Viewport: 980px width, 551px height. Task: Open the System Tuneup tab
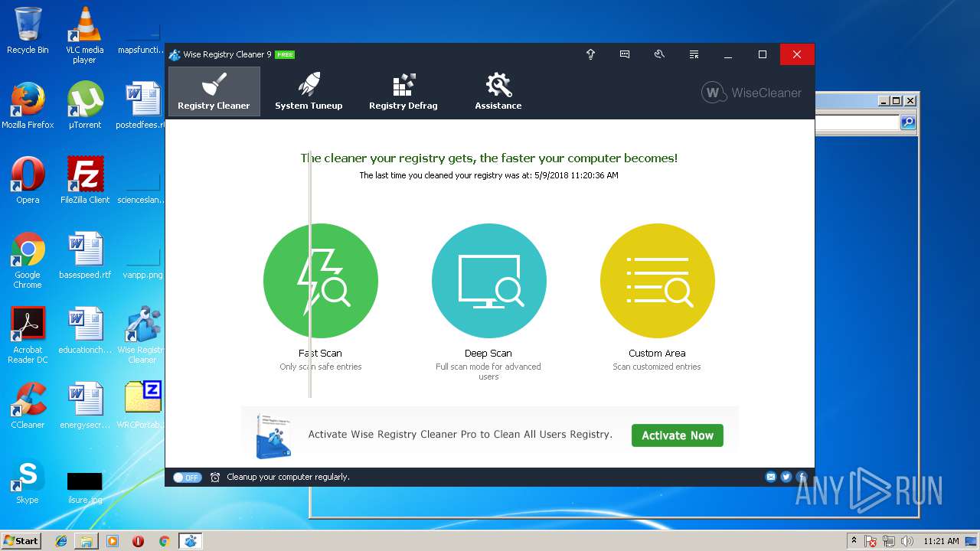pos(309,91)
